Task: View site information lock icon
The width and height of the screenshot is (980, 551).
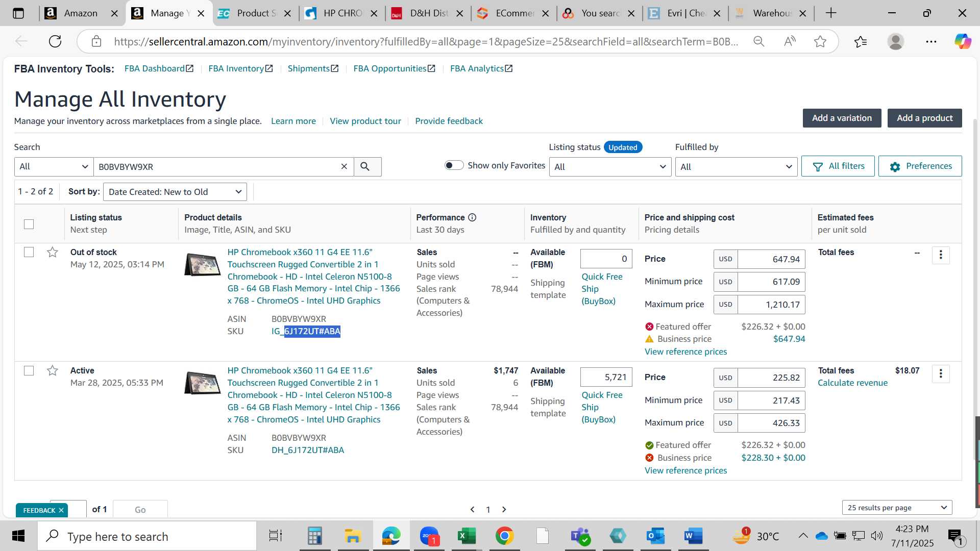Action: 96,41
